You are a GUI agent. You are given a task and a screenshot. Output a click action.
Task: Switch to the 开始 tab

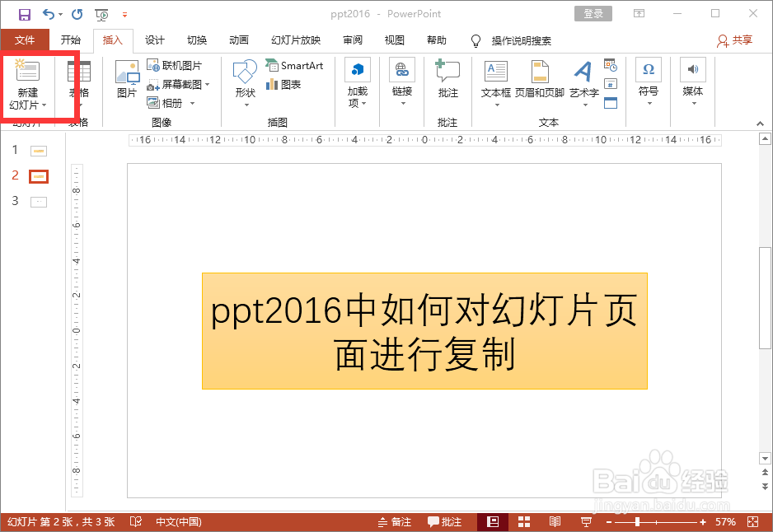click(71, 40)
